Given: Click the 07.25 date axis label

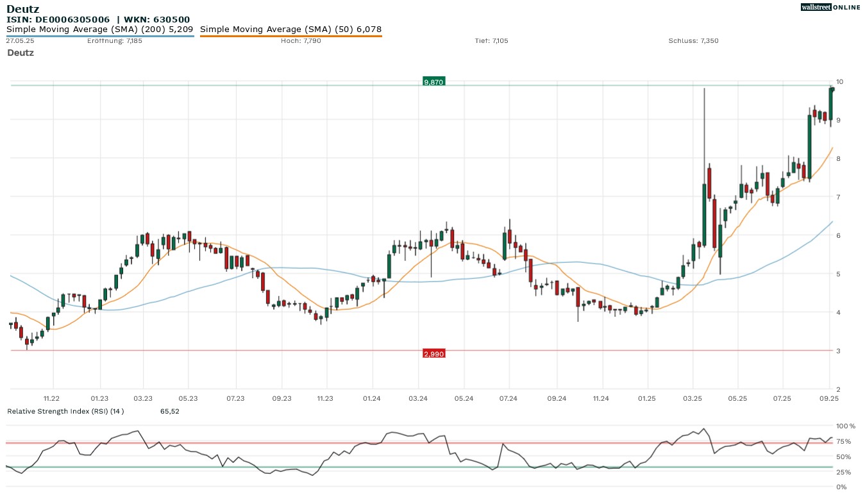Looking at the screenshot, I should (x=782, y=398).
